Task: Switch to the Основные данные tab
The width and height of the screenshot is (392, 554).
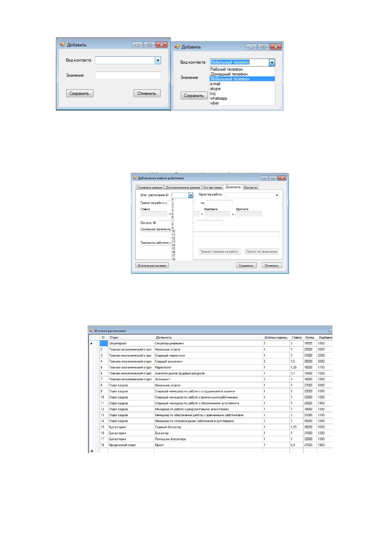Action: pos(150,188)
